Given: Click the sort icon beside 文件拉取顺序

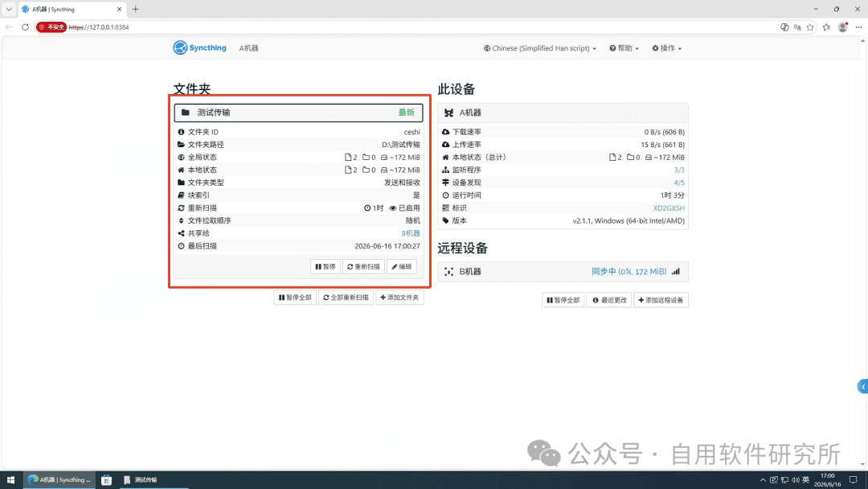Looking at the screenshot, I should click(181, 220).
